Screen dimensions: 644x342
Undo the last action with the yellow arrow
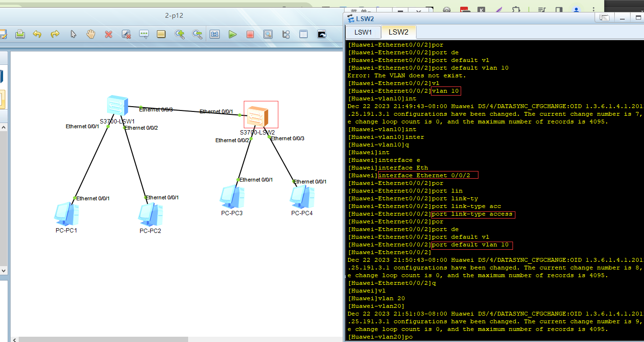tap(37, 34)
